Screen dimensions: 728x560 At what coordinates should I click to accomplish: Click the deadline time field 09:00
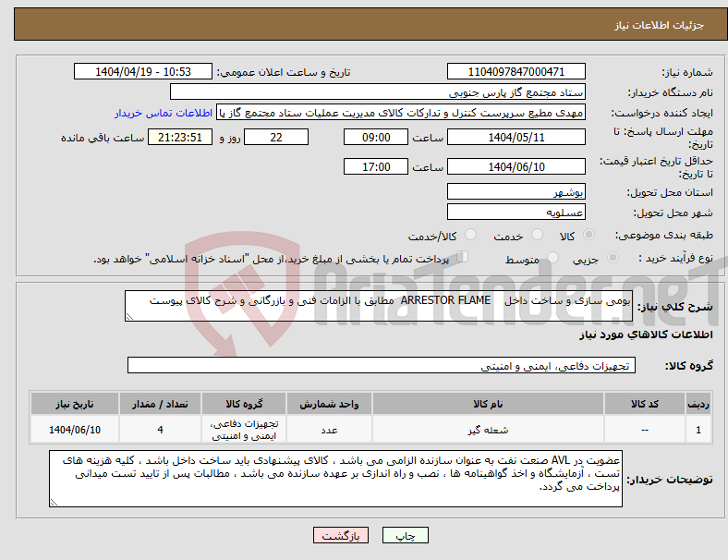click(x=376, y=138)
